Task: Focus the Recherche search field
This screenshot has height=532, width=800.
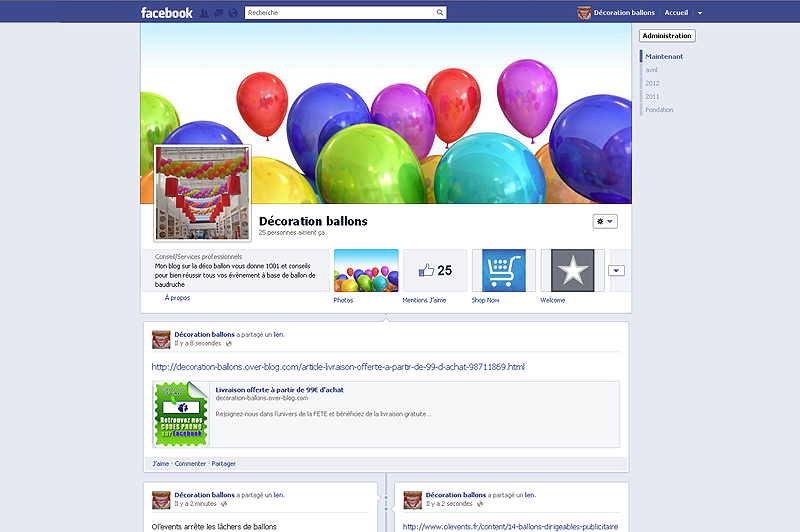Action: (339, 13)
